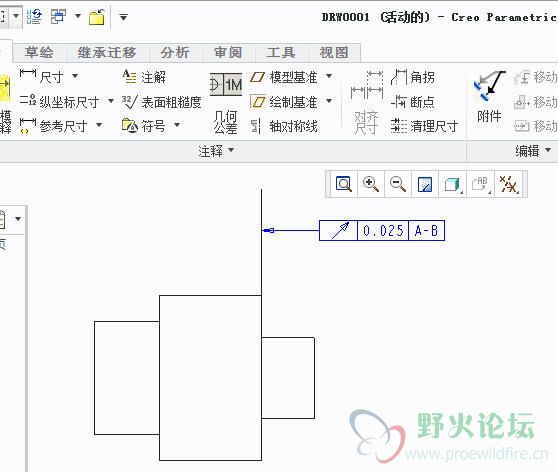Click the regenerate icon in quick access toolbar
Image resolution: width=558 pixels, height=472 pixels.
(35, 17)
